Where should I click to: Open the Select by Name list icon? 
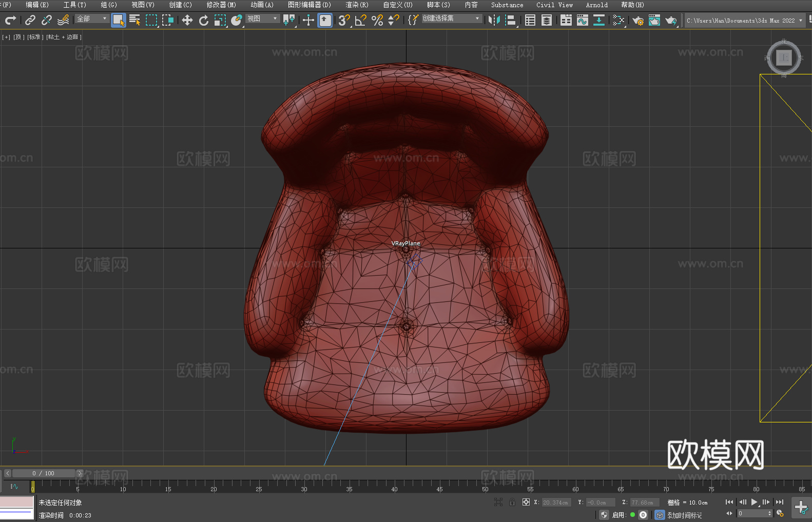(135, 20)
